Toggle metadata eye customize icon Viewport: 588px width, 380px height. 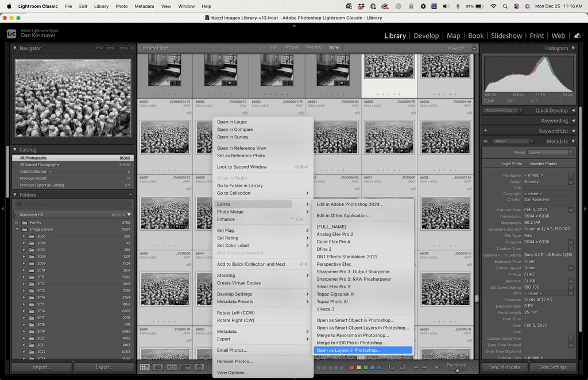pyautogui.click(x=486, y=141)
